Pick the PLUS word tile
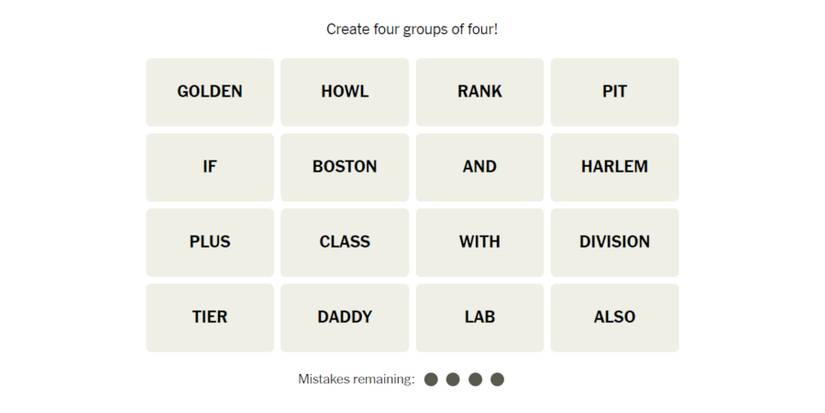This screenshot has width=825, height=413. click(x=210, y=242)
